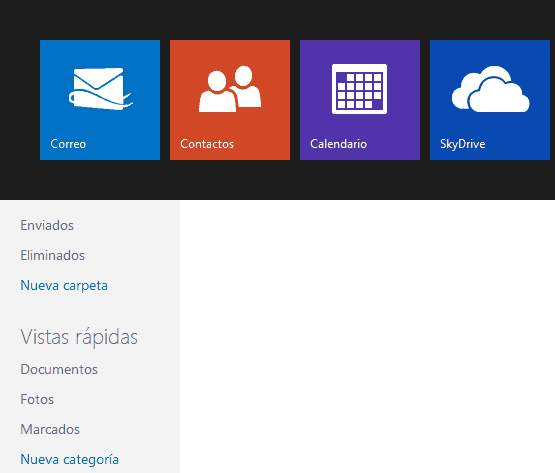Show the Fotos quick view

37,400
